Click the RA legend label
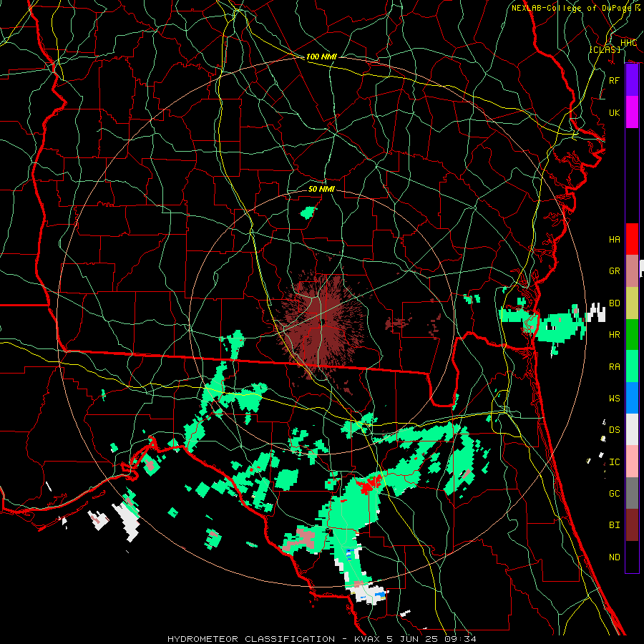Screen dimensions: 644x644 (615, 367)
